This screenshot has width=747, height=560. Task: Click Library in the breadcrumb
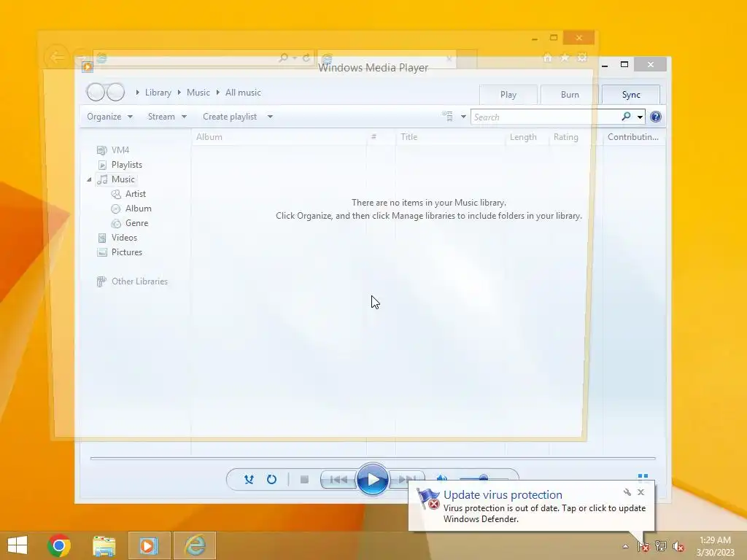158,93
